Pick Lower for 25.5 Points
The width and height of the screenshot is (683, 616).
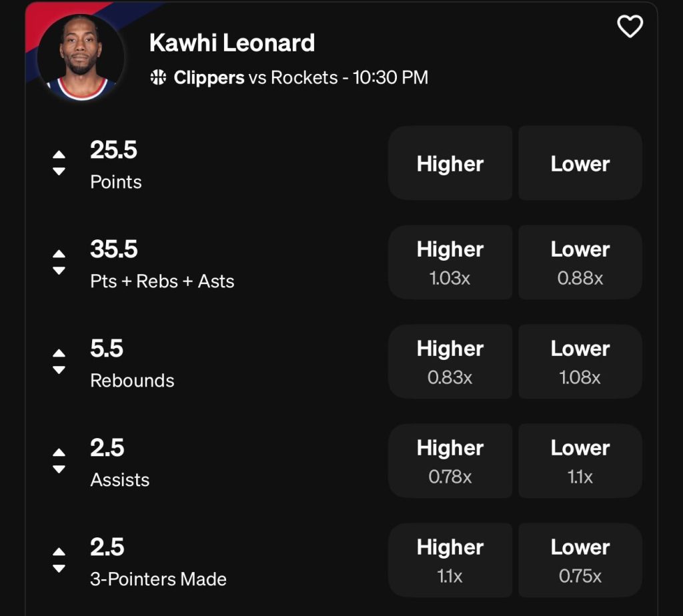tap(580, 163)
